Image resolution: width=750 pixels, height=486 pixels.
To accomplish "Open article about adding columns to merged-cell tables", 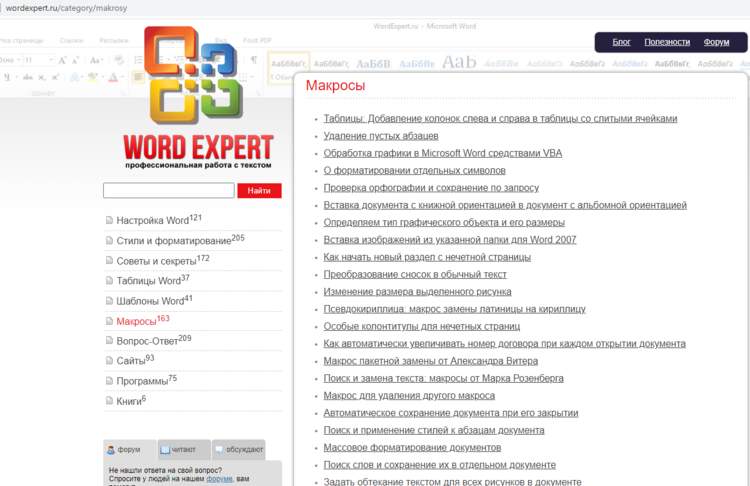I will [x=500, y=119].
